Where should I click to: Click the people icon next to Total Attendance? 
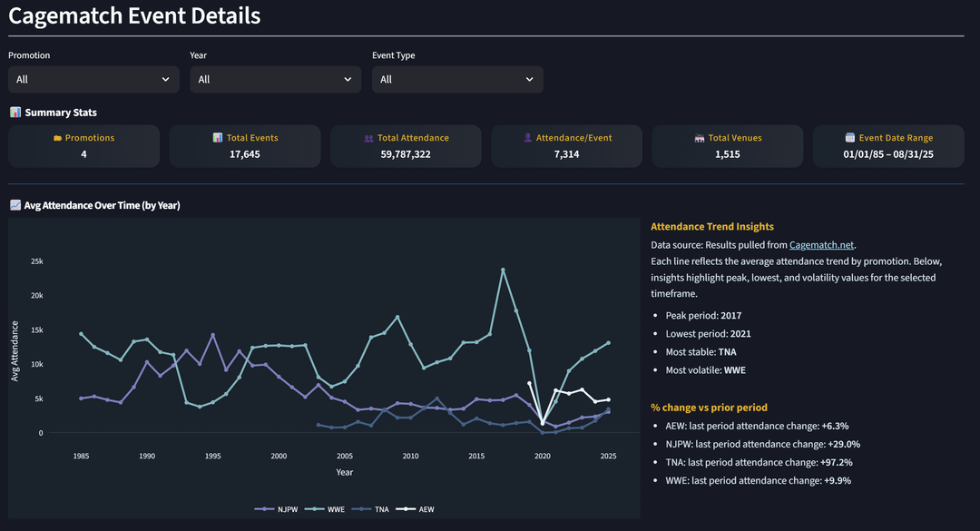(x=368, y=138)
